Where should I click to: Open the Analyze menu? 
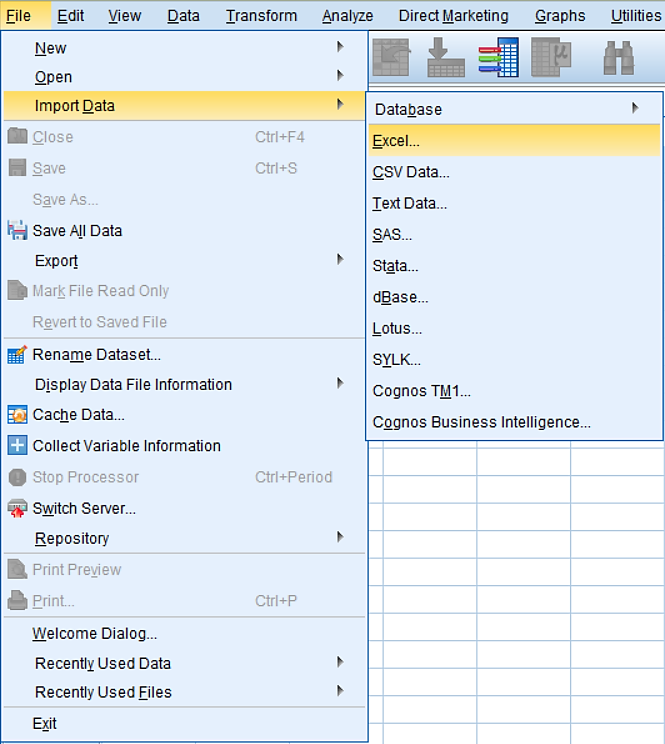click(x=348, y=16)
